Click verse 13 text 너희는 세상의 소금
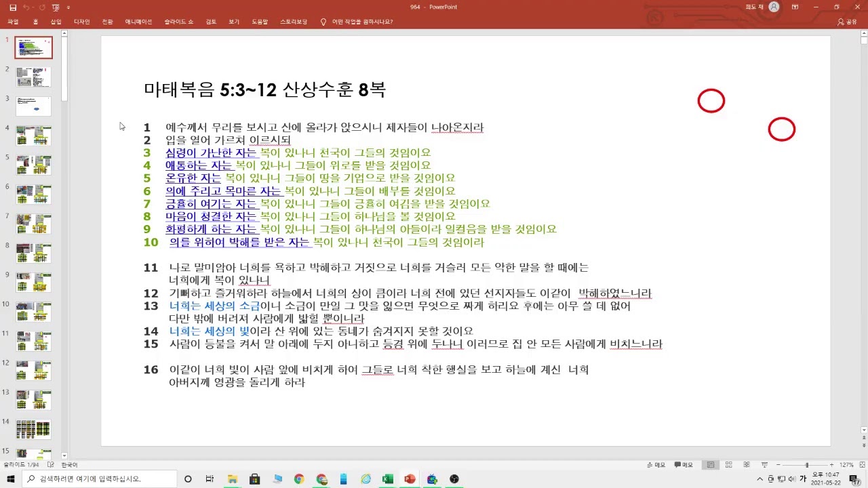This screenshot has width=868, height=488. (x=214, y=306)
